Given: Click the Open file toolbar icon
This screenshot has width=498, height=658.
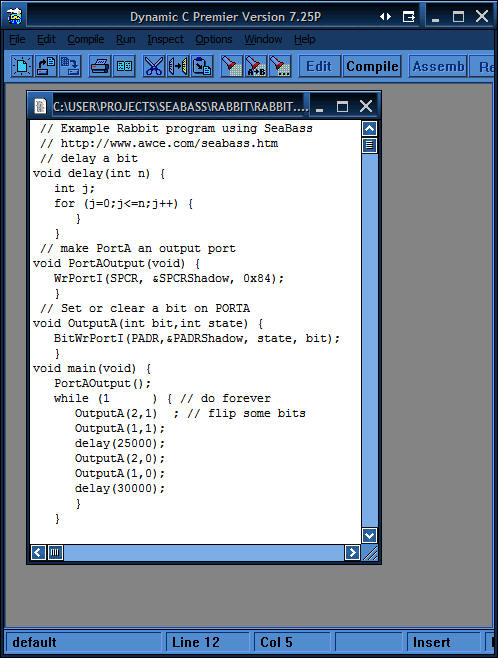Looking at the screenshot, I should pos(46,66).
